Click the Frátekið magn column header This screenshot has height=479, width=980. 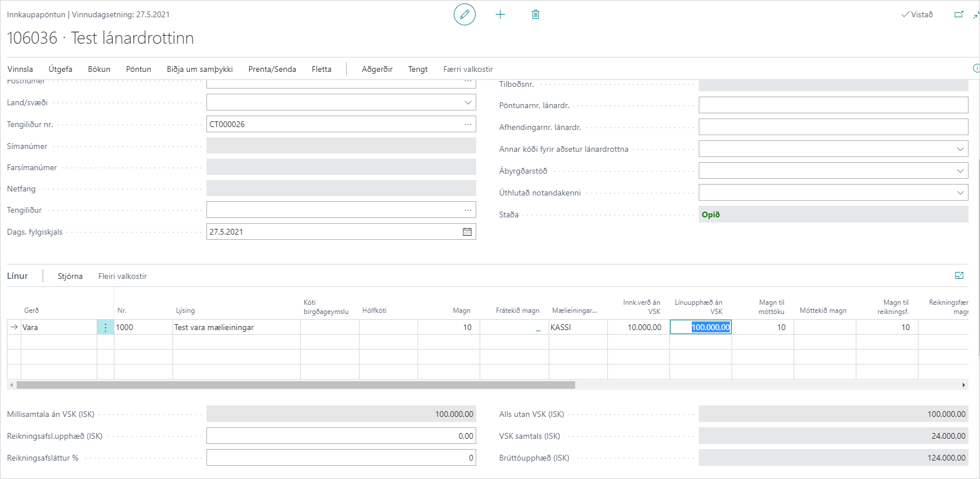tap(518, 311)
